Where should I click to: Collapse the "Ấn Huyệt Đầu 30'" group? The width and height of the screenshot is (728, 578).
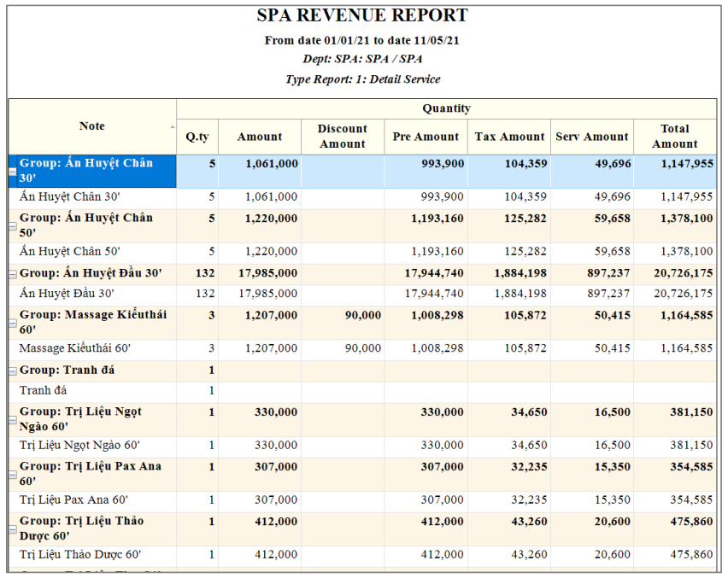click(x=12, y=274)
